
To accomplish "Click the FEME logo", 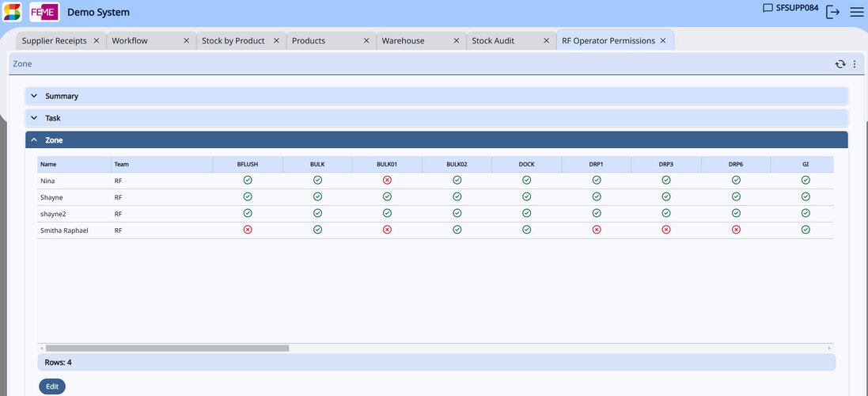I will tap(44, 12).
